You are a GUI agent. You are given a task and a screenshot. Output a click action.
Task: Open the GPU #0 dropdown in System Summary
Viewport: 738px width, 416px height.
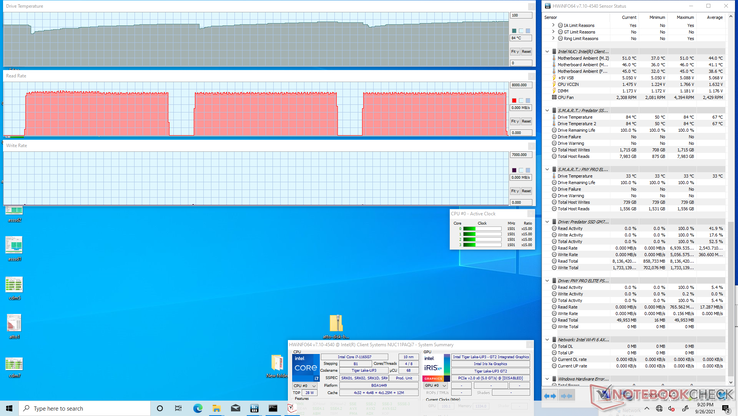click(x=435, y=386)
